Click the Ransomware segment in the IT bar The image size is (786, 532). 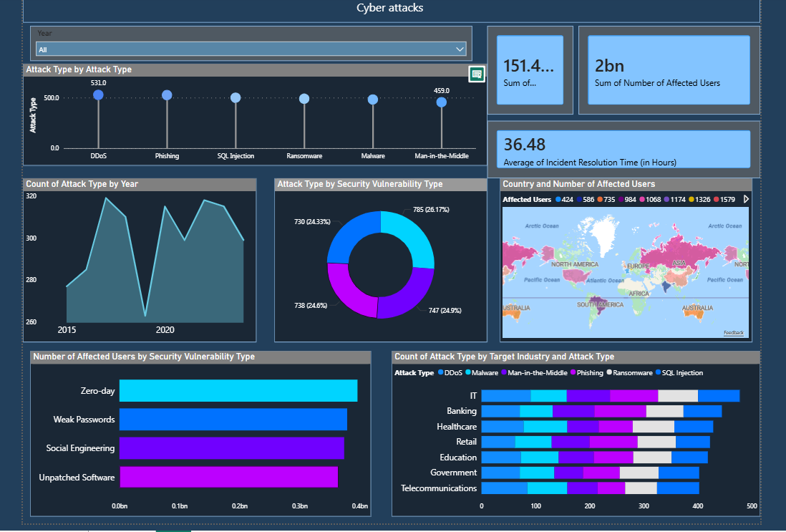point(677,396)
